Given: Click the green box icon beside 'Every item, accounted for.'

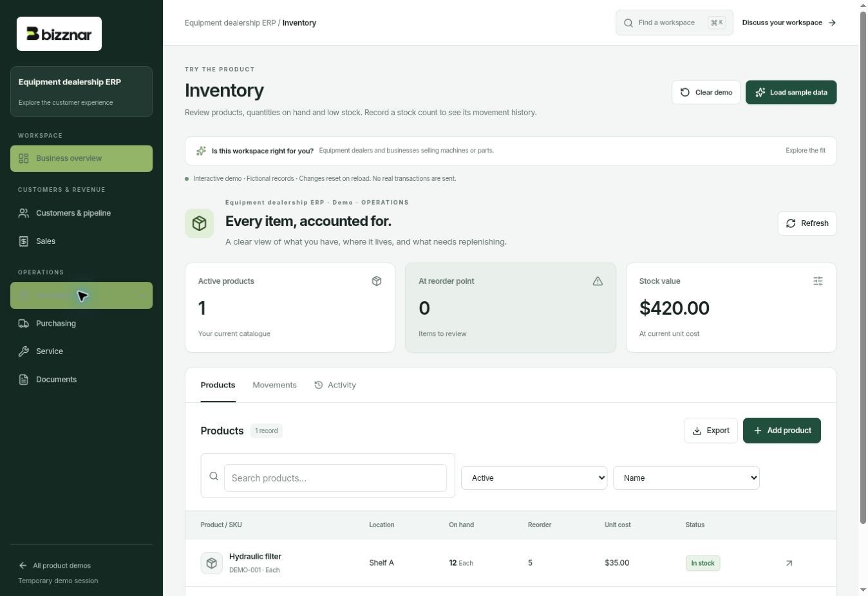Looking at the screenshot, I should point(199,223).
